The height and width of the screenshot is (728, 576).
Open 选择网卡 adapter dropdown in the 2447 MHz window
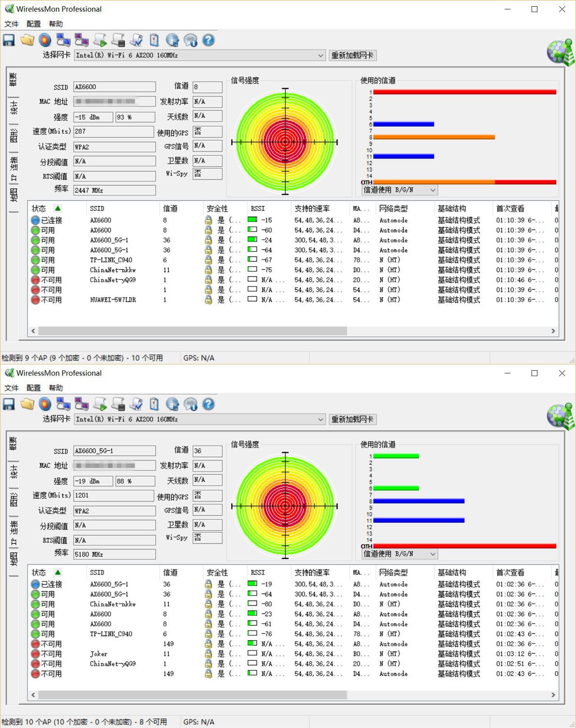tap(199, 55)
